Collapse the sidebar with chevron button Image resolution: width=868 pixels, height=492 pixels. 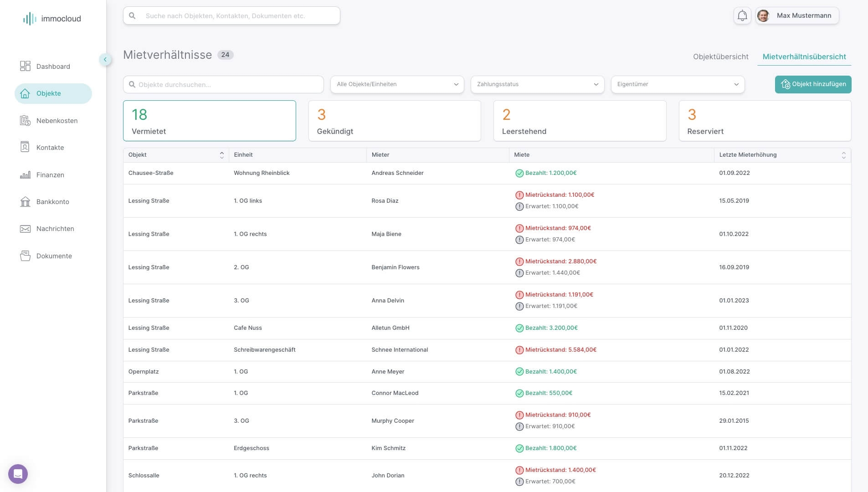[105, 59]
